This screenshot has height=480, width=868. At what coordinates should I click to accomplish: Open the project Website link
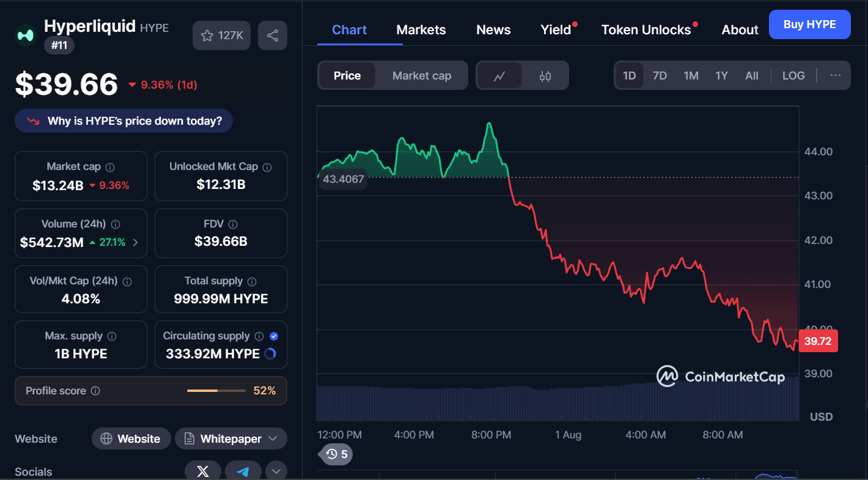tap(131, 439)
